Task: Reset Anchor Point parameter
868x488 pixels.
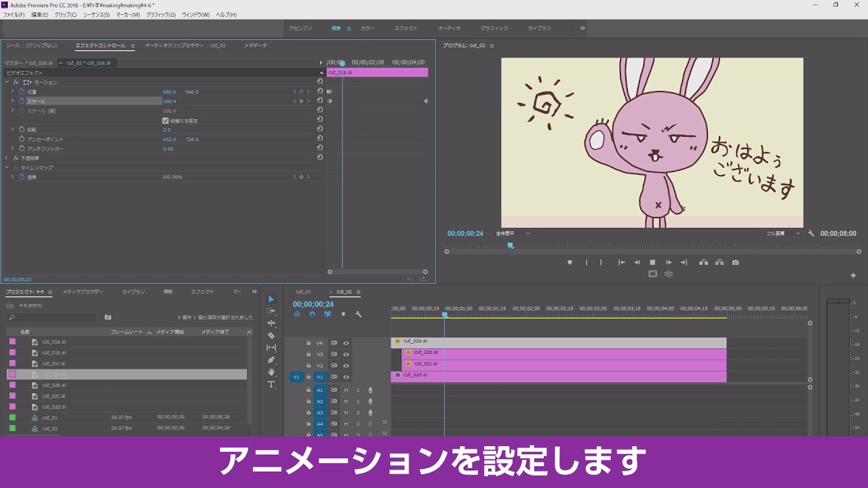Action: pos(319,139)
